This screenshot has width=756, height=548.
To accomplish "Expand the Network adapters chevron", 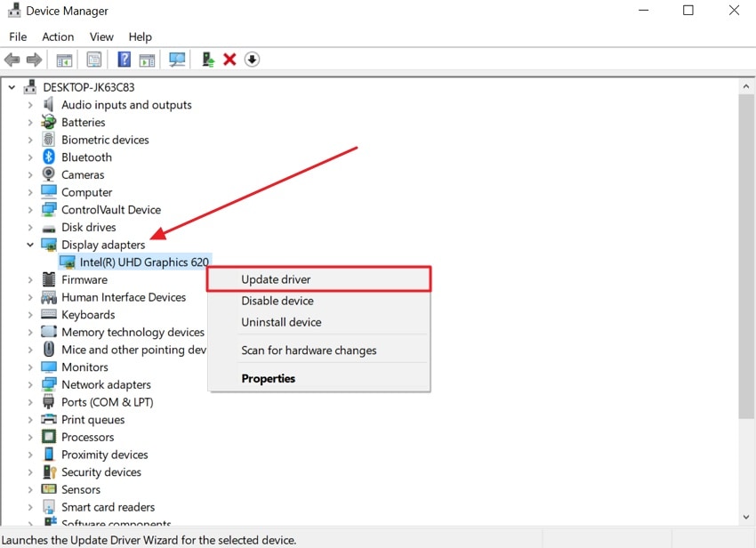I will click(30, 384).
